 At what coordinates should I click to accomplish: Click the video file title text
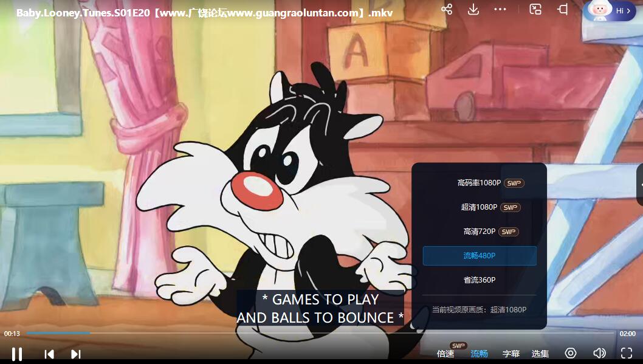205,13
